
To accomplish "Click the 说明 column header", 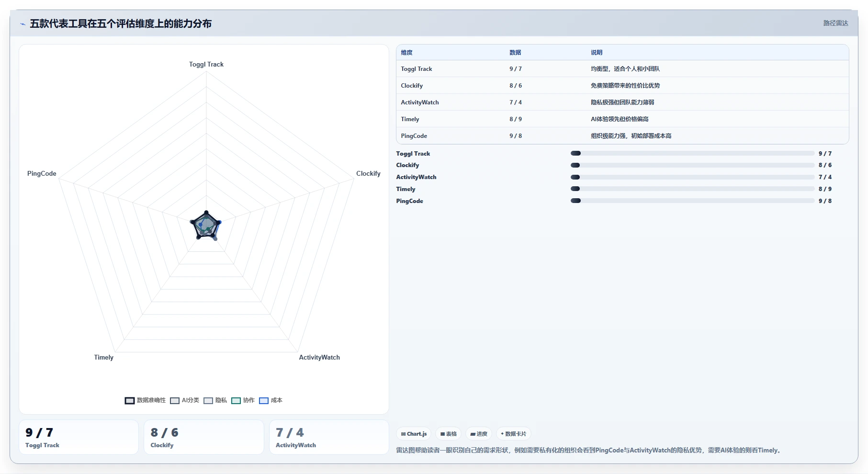I will 597,53.
